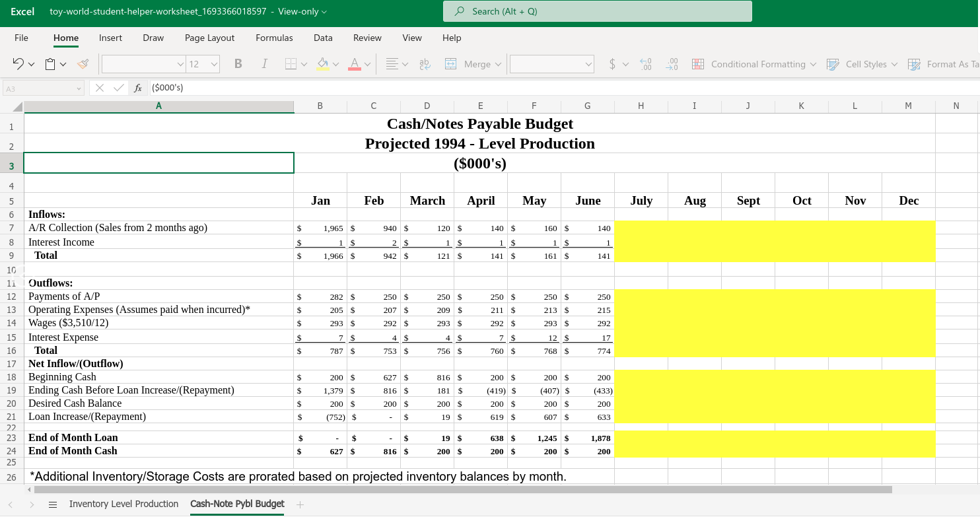Viewport: 980px width, 517px height.
Task: Open the Formulas ribbon tab
Action: pos(274,38)
